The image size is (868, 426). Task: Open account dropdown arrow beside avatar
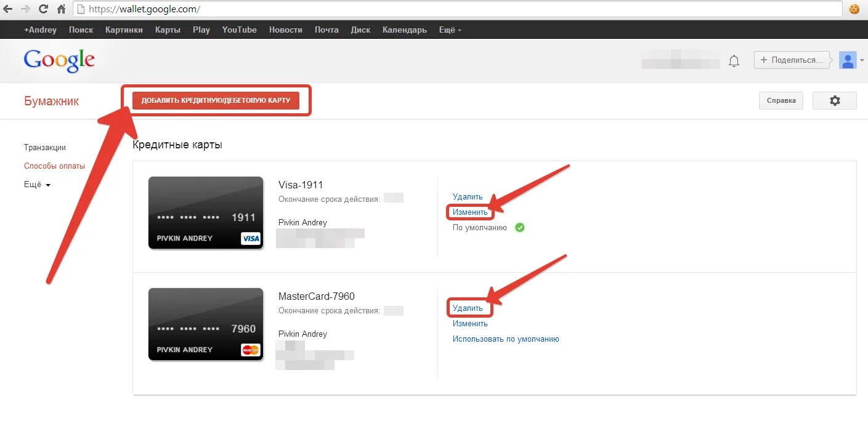coord(862,60)
